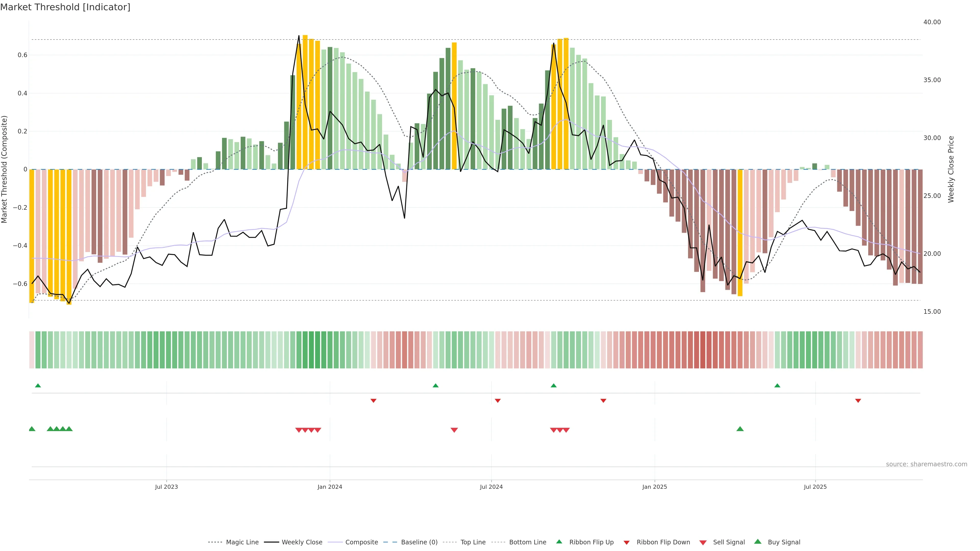Toggle the Baseline (0) legend entry
This screenshot has height=551, width=980.
[x=419, y=542]
